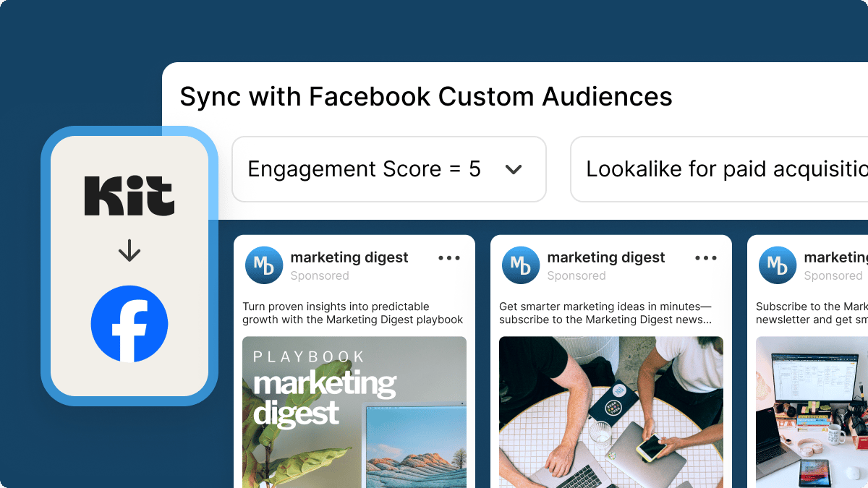Click the MD avatar on the third ad
868x488 pixels.
[778, 265]
